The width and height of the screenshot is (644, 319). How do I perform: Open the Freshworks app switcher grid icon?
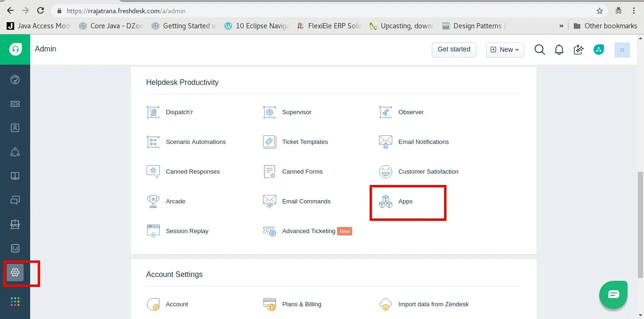15,301
